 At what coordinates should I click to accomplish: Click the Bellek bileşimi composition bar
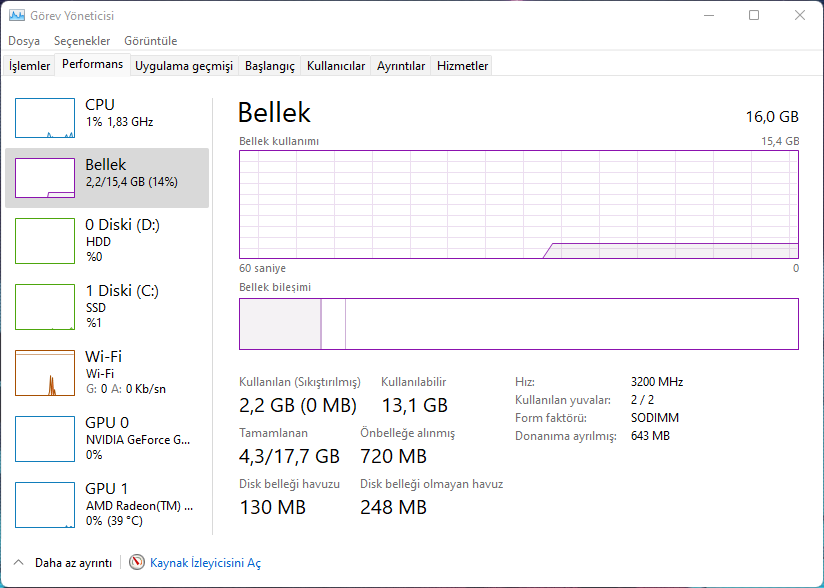518,324
